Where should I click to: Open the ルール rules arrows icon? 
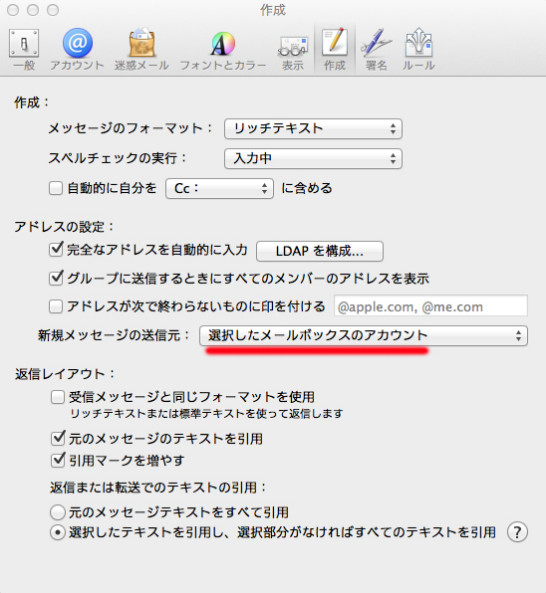pos(419,49)
